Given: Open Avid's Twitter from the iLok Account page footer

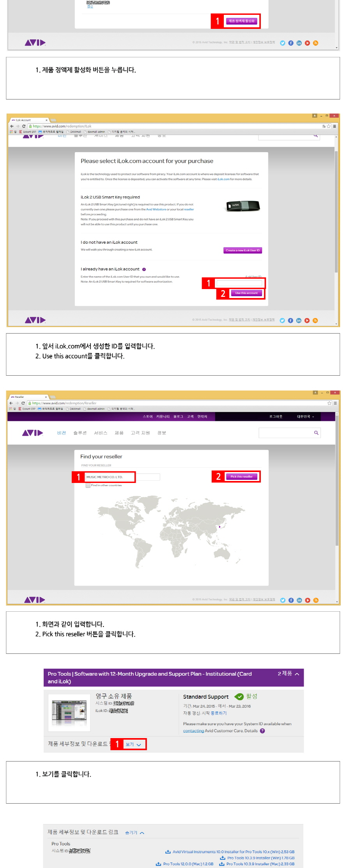Looking at the screenshot, I should click(282, 320).
